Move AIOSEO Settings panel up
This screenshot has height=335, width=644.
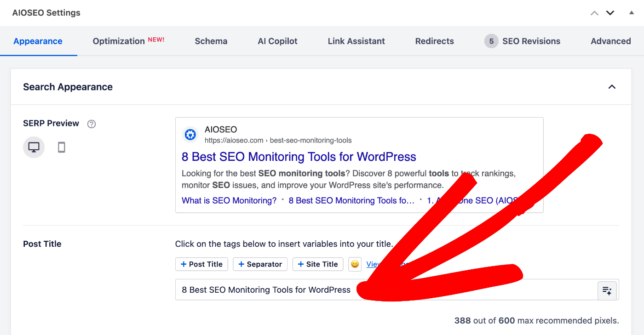point(594,13)
